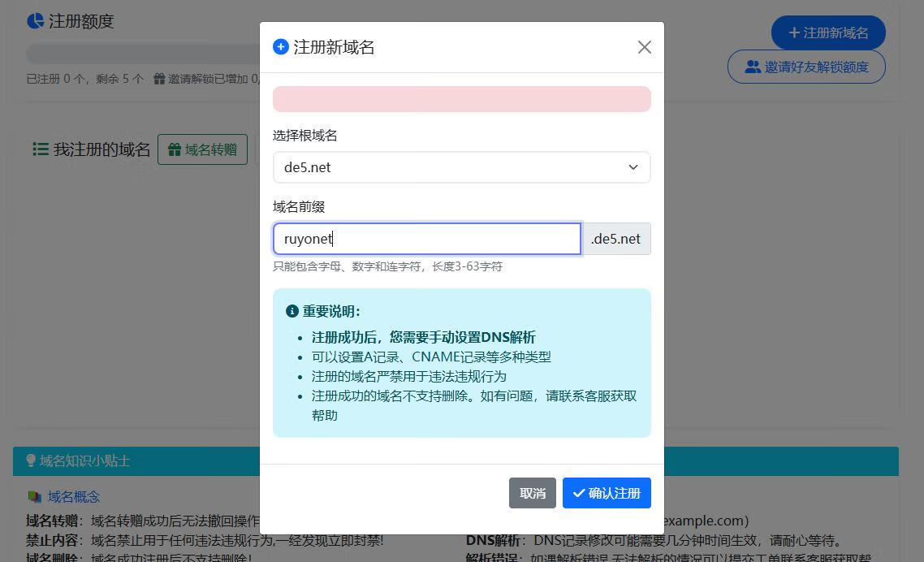Click the book icon beside 域名概念
The height and width of the screenshot is (562, 924).
click(x=35, y=496)
